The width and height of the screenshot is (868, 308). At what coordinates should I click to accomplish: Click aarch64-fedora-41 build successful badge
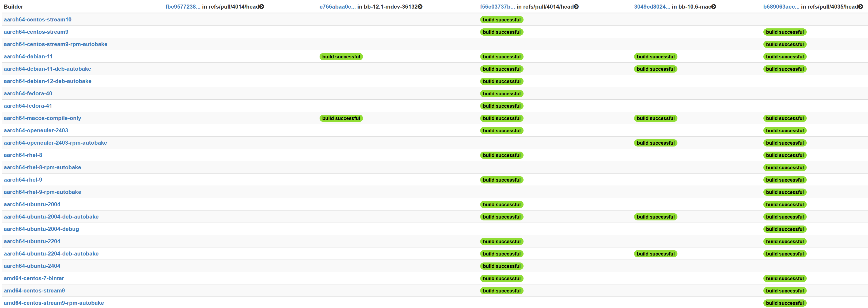coord(502,106)
